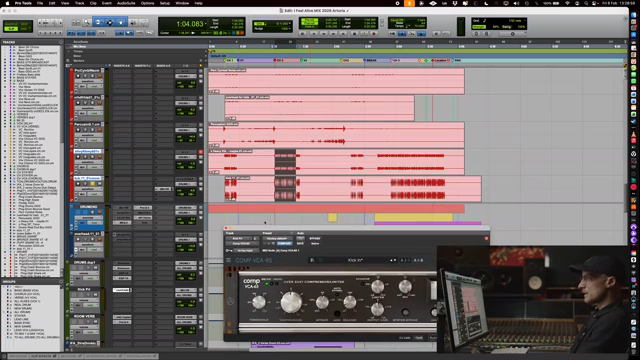Click the Auto button in plugin header

coord(300,238)
